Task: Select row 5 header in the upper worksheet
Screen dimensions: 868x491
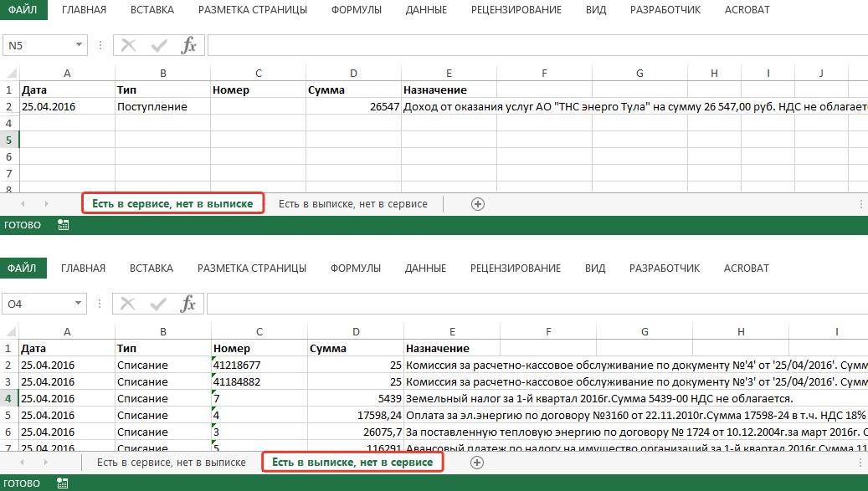Action: pos(9,140)
